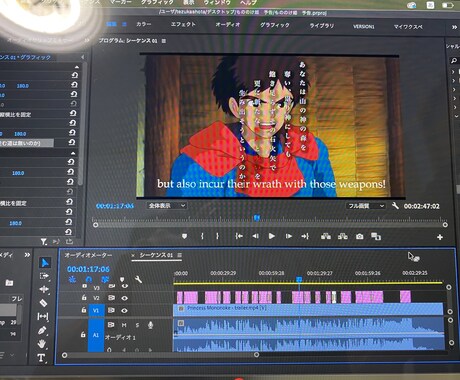Toggle snap in timeline
The image size is (460, 380).
click(89, 279)
